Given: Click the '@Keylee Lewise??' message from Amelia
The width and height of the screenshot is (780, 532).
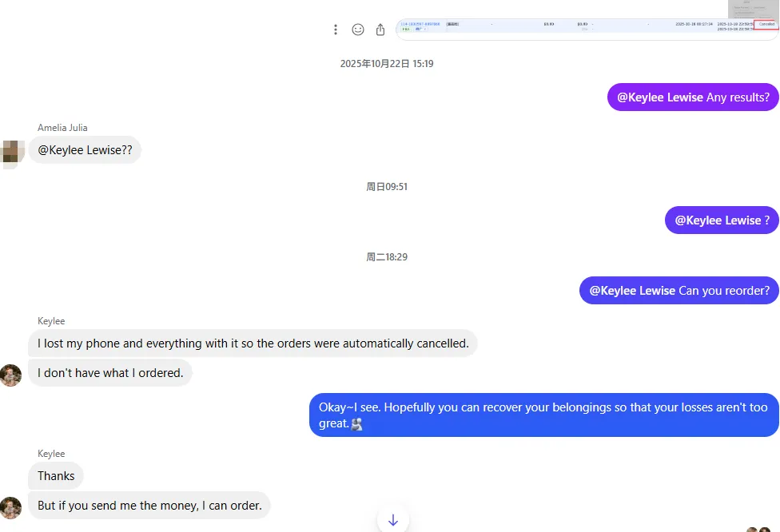Looking at the screenshot, I should (85, 150).
